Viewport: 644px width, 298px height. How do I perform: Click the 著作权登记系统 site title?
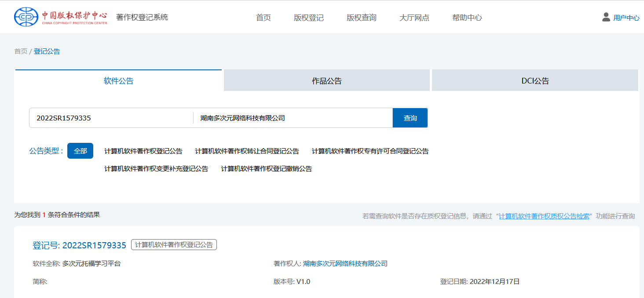click(x=142, y=17)
